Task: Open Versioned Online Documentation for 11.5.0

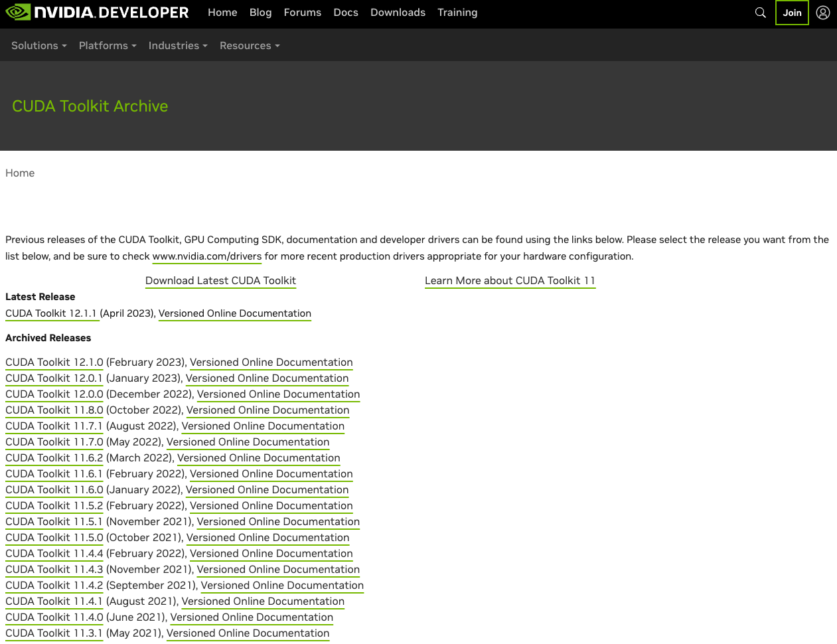Action: (x=268, y=538)
